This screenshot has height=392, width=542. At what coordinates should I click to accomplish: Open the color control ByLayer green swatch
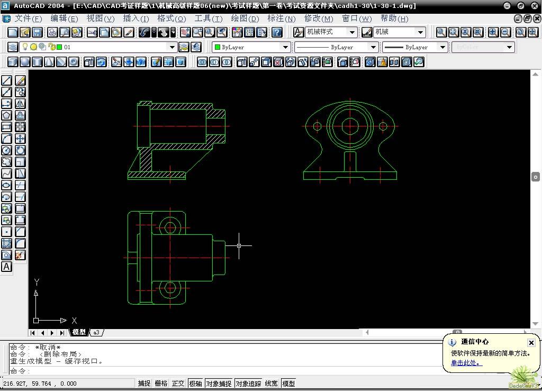251,47
